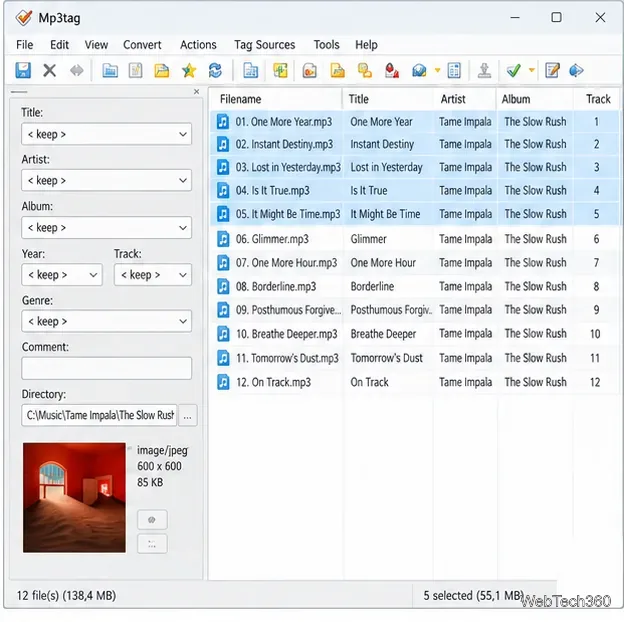Viewport: 624px width, 622px height.
Task: Click the title cell 'Lost in Yesterday'
Action: pos(386,167)
